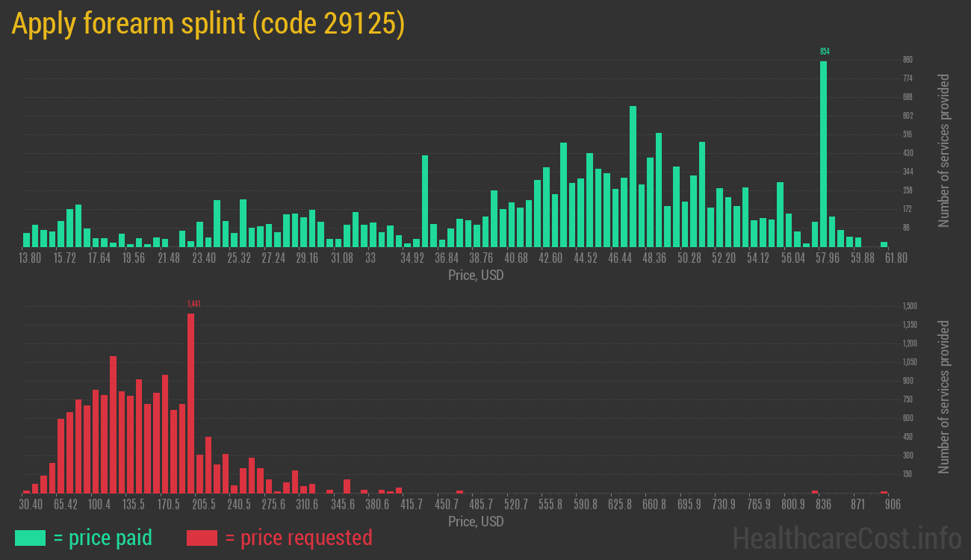Click the 205.5 tick on lower price axis

(x=203, y=505)
